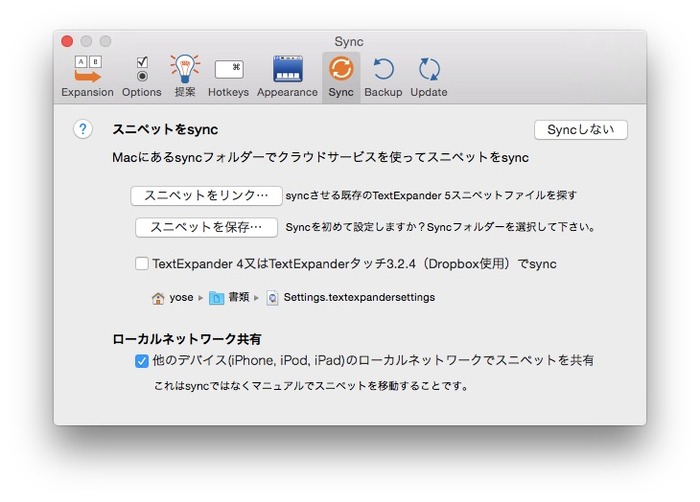Open the Expansion preferences pane
This screenshot has height=502, width=700.
[88, 76]
